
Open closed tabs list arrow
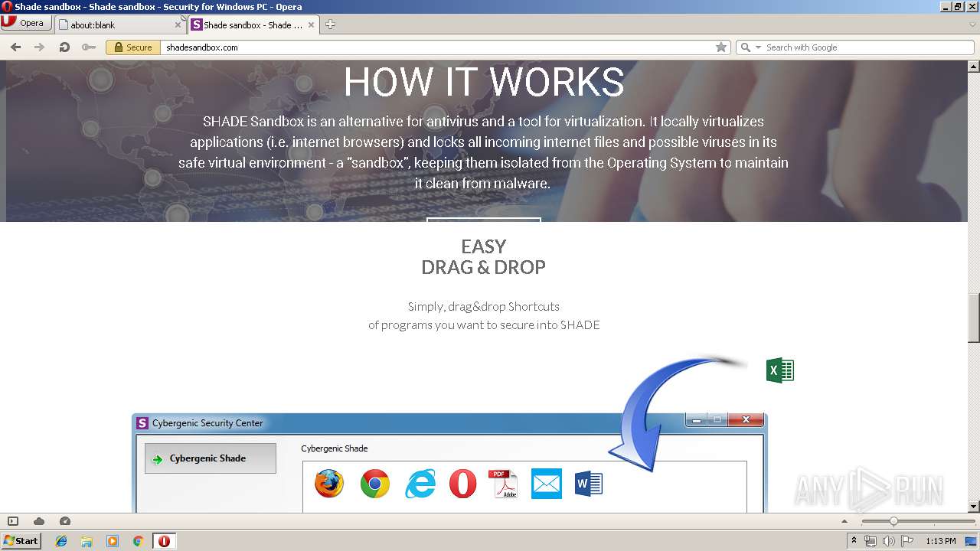click(x=972, y=24)
